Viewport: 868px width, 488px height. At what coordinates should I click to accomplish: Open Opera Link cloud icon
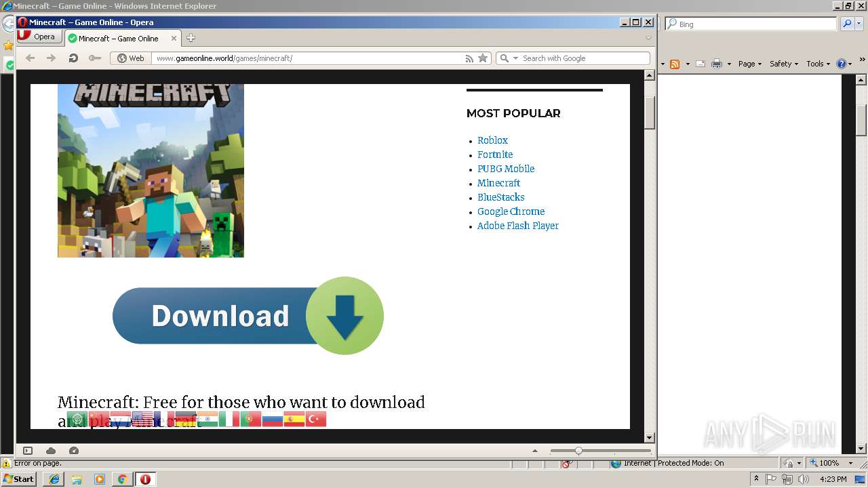(51, 451)
